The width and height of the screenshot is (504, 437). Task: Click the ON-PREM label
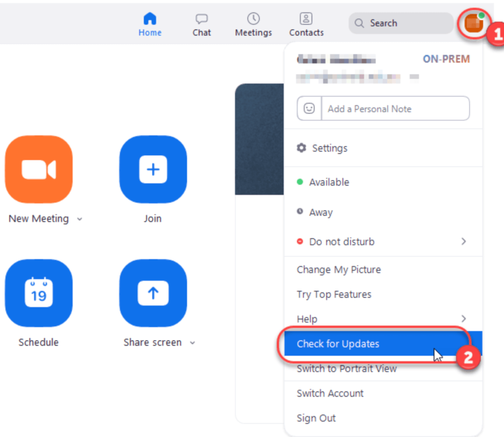tap(446, 59)
